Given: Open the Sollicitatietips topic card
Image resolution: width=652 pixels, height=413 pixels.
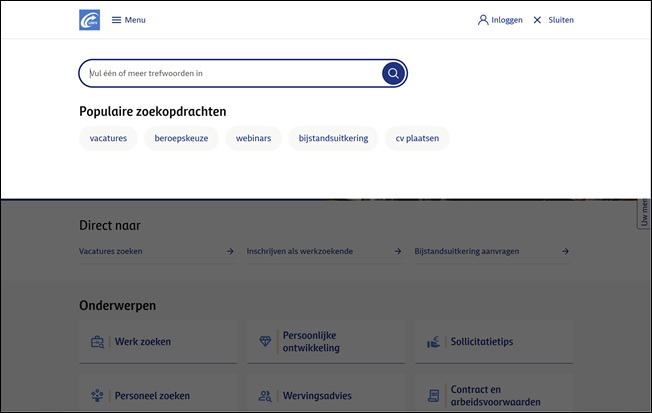Looking at the screenshot, I should coord(494,341).
